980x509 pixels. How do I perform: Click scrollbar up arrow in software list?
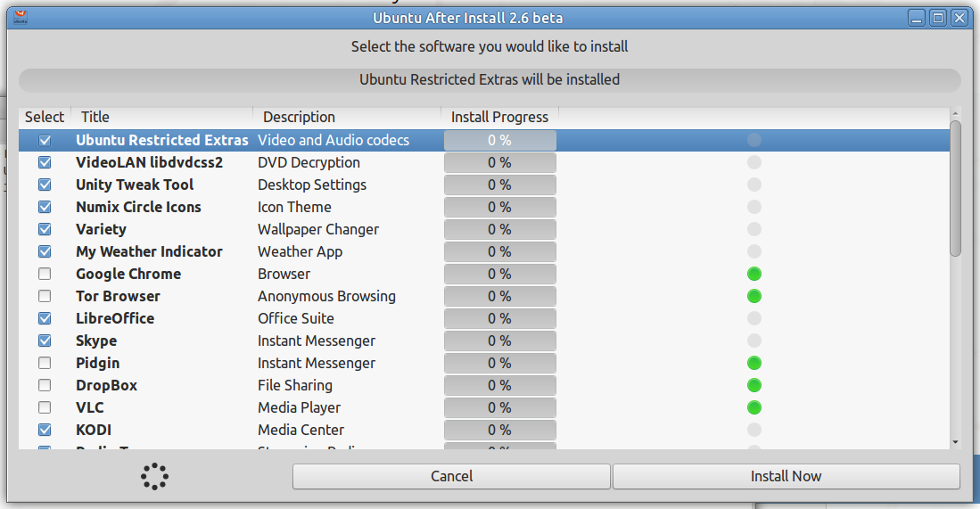[955, 114]
